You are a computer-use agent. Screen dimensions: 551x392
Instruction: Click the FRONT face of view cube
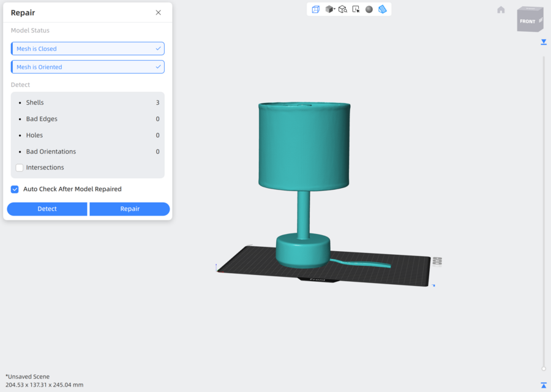(x=527, y=21)
